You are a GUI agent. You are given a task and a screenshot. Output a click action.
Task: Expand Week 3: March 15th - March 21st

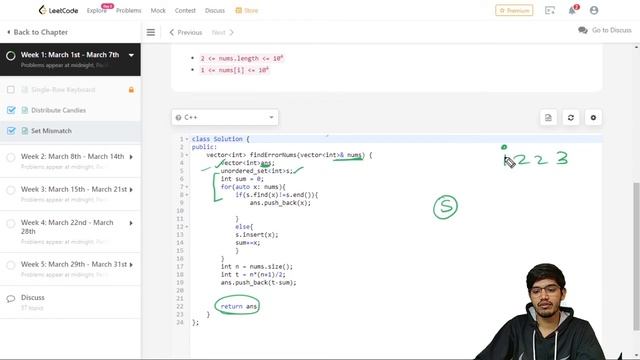(x=131, y=190)
